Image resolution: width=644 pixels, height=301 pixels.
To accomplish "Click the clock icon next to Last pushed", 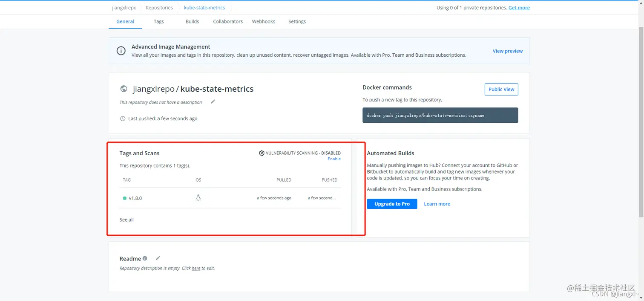I will (123, 119).
